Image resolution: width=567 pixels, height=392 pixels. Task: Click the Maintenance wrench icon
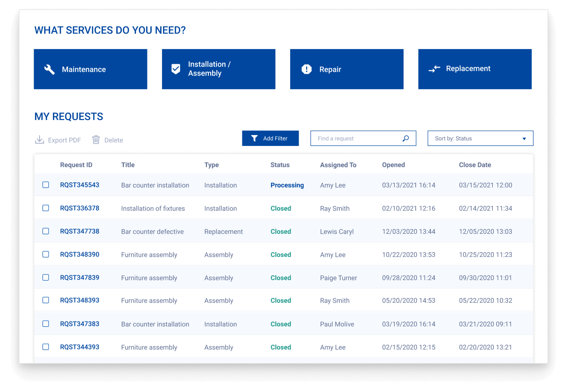pyautogui.click(x=49, y=69)
